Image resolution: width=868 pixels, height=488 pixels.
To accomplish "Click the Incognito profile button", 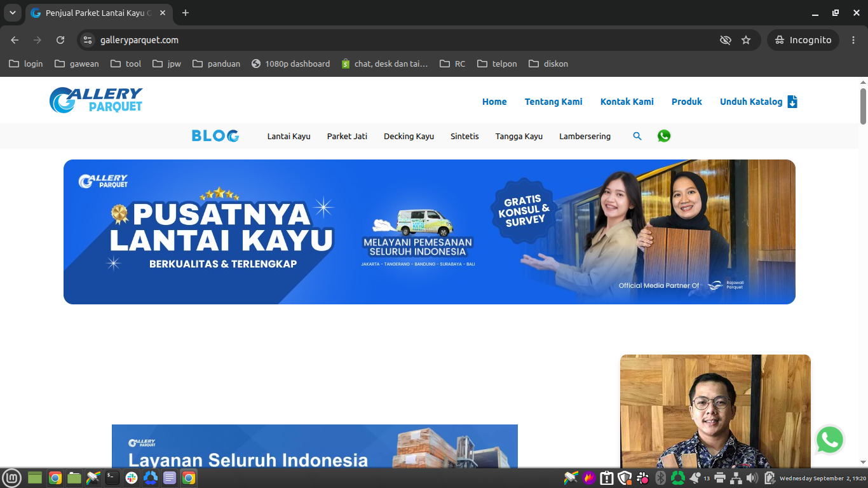I will (x=803, y=40).
